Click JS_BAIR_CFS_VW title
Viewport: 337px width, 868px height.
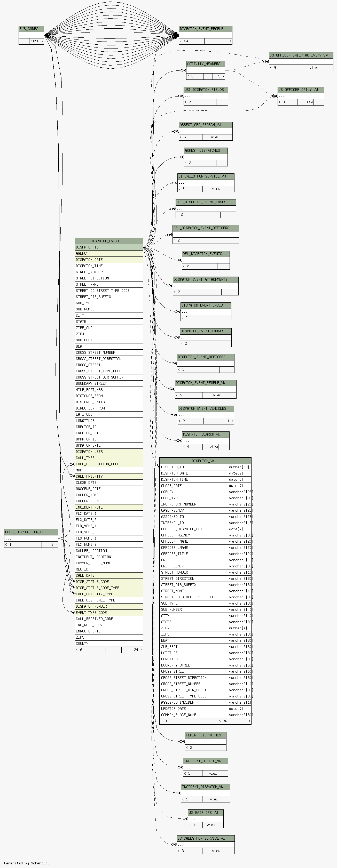coord(206,813)
